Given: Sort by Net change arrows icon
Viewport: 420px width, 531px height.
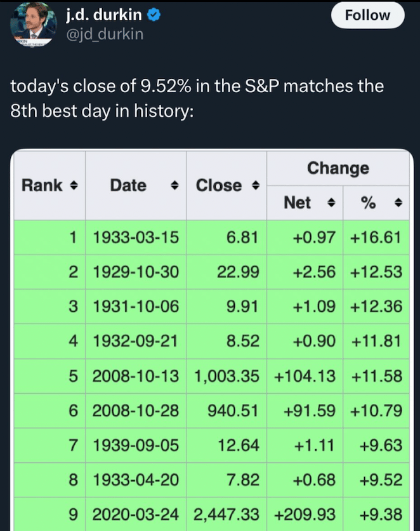Looking at the screenshot, I should (331, 203).
